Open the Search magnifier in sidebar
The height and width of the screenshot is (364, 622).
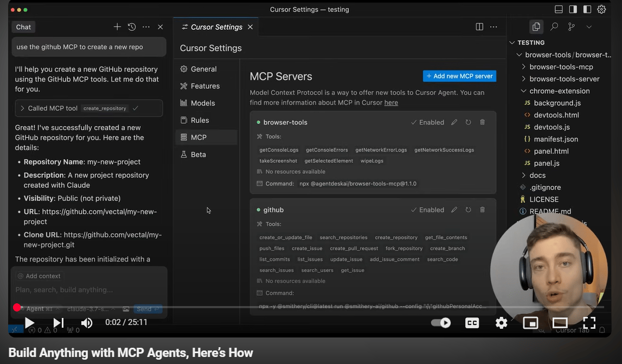pyautogui.click(x=554, y=27)
